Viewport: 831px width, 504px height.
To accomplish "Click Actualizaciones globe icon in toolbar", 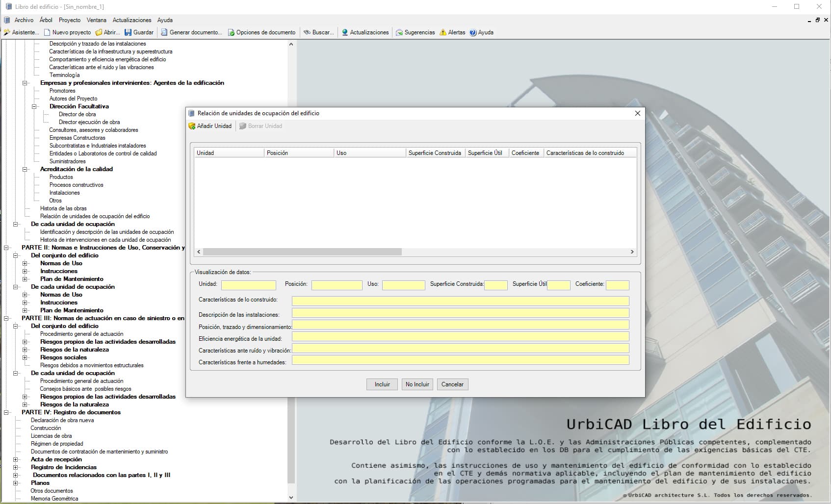I will click(345, 32).
